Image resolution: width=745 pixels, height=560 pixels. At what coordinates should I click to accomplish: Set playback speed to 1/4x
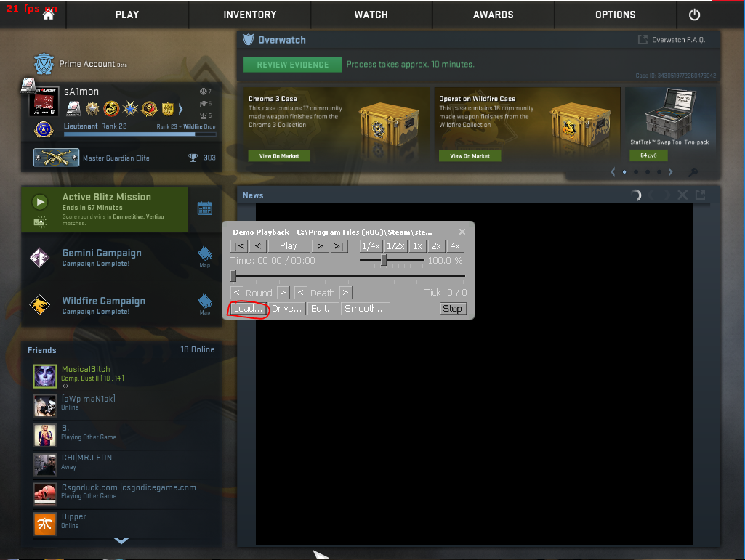(x=371, y=246)
